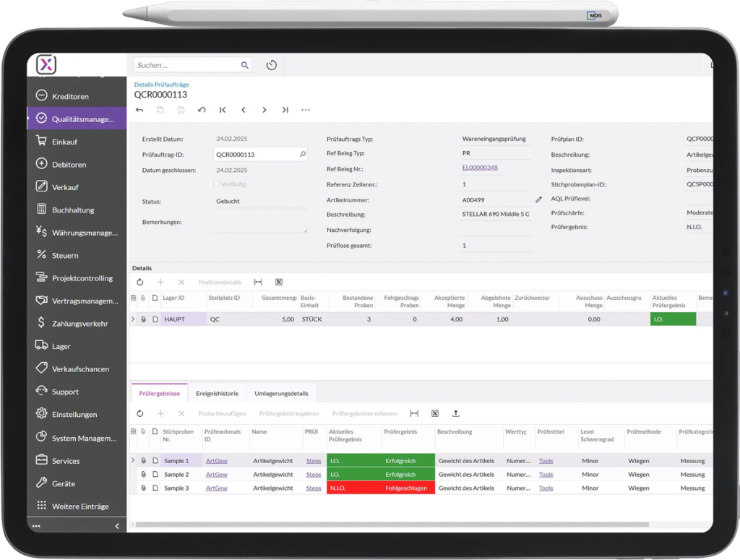740x560 pixels.
Task: Go to the first record
Action: pos(223,110)
